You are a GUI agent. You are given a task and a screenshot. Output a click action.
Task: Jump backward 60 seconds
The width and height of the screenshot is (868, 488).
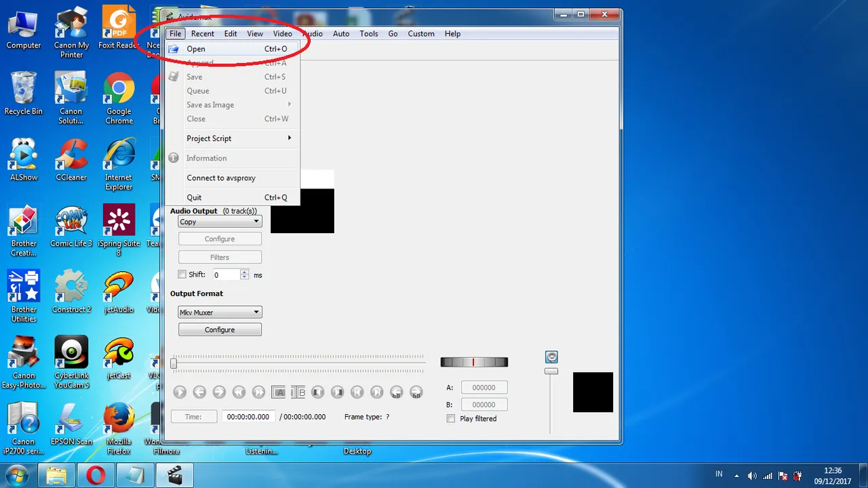pos(397,392)
